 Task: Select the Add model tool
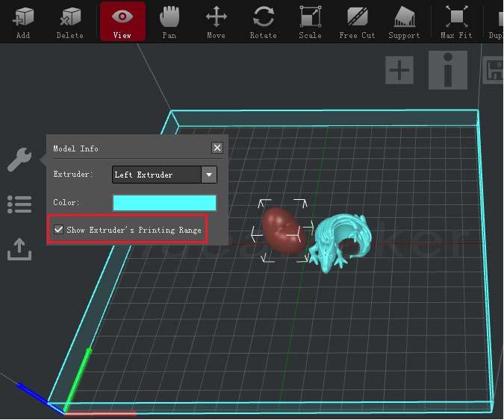point(23,22)
